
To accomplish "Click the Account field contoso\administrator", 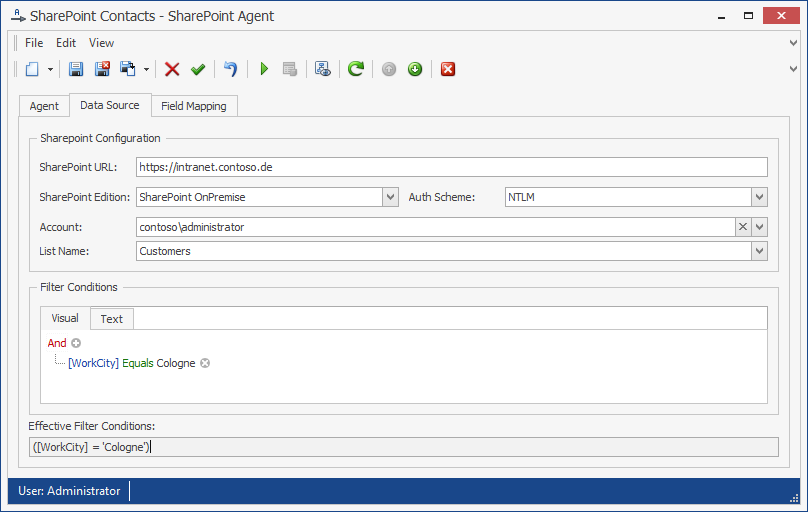I will (x=435, y=227).
